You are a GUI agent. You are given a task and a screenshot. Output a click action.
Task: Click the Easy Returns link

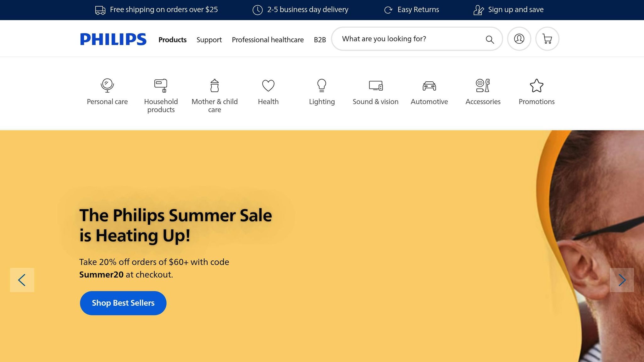418,10
